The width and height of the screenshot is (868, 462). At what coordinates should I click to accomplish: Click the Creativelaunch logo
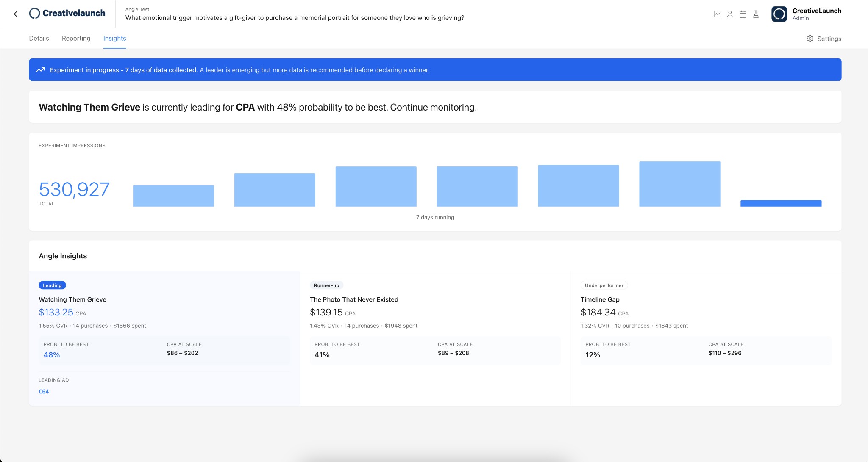[x=67, y=14]
